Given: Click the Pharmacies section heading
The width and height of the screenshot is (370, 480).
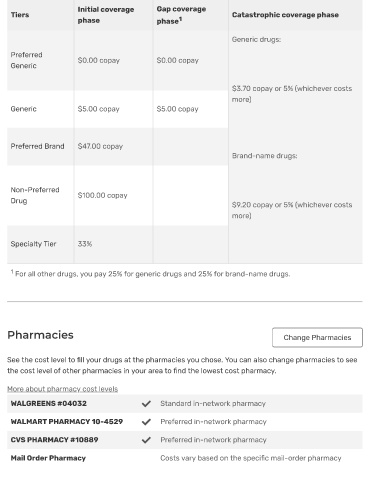Looking at the screenshot, I should [40, 335].
